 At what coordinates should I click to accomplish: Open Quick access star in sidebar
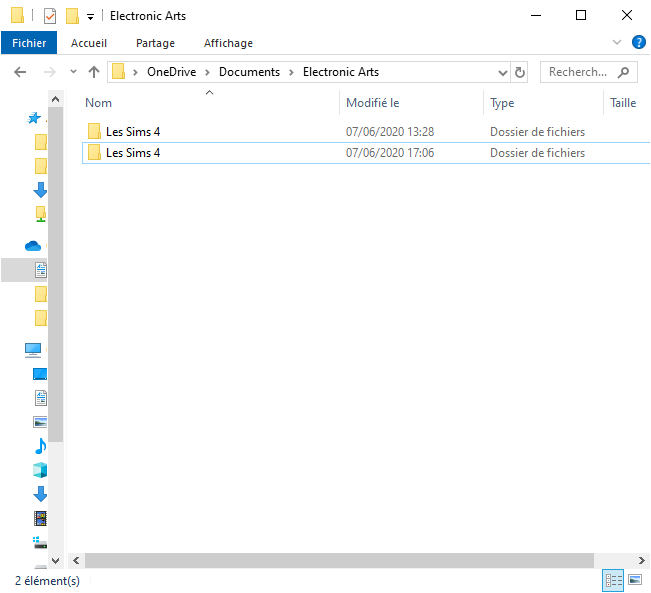34,118
